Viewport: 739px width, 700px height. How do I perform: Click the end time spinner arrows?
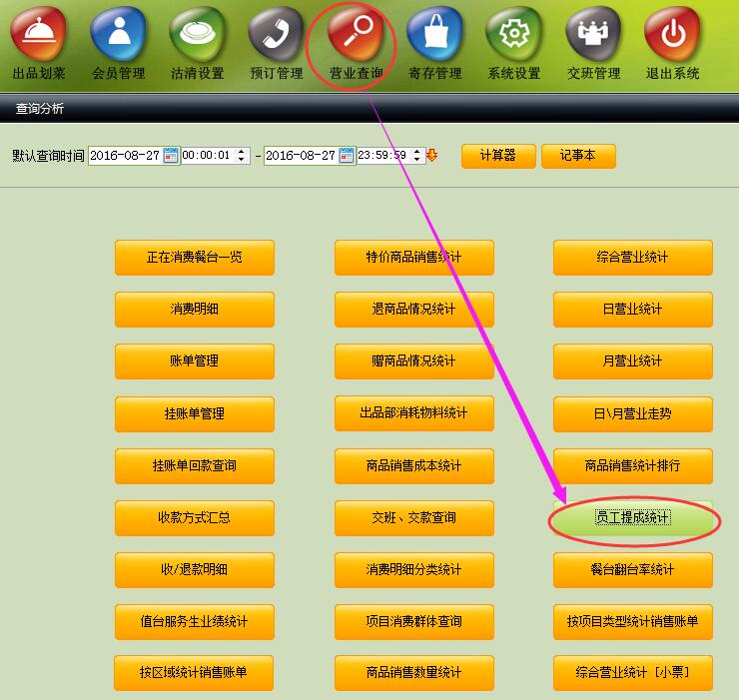(417, 155)
